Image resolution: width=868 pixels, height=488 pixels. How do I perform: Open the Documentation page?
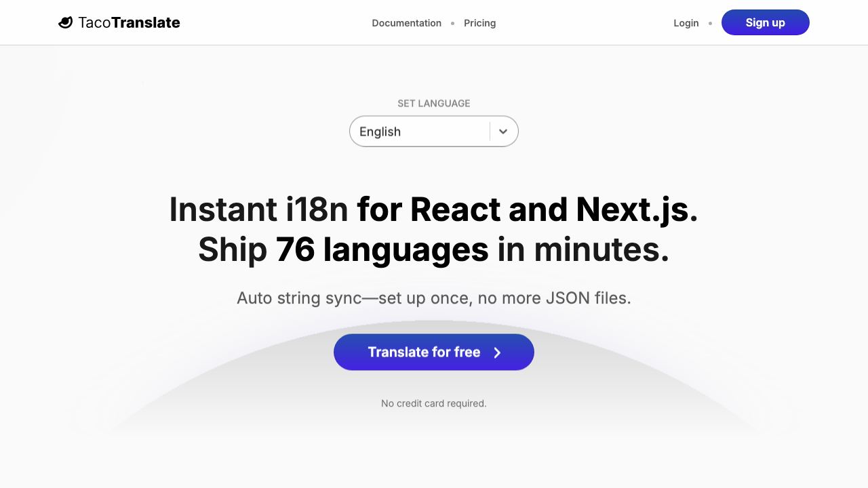point(406,23)
